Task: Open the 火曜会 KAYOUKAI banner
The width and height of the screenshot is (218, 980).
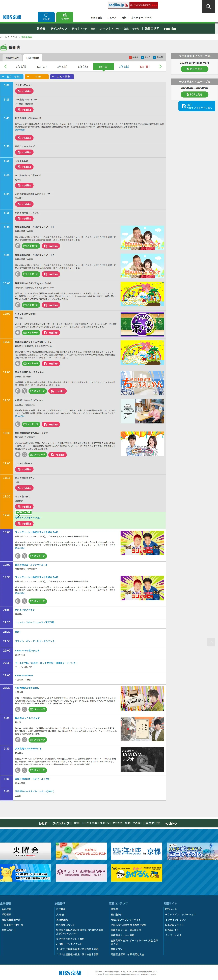Action: (x=25, y=851)
